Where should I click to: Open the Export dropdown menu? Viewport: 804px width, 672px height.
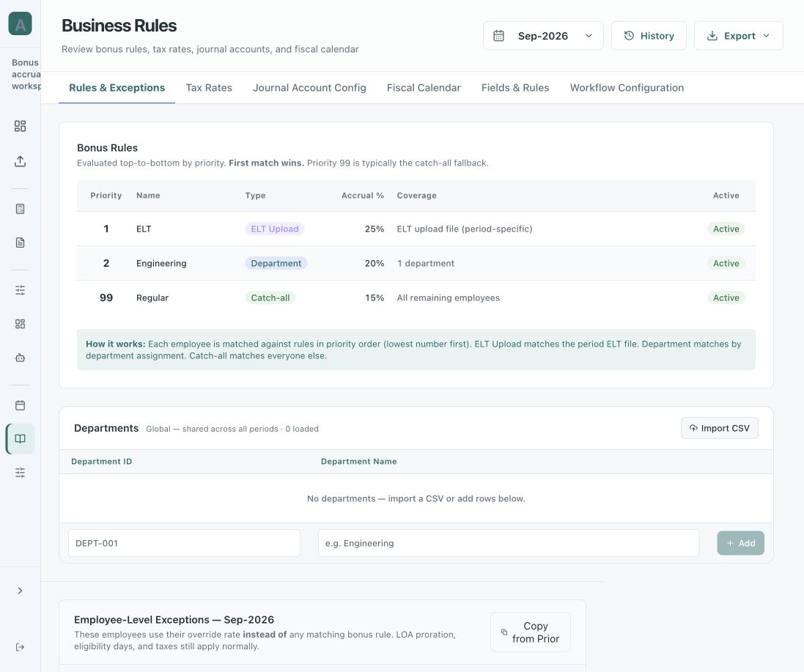738,36
